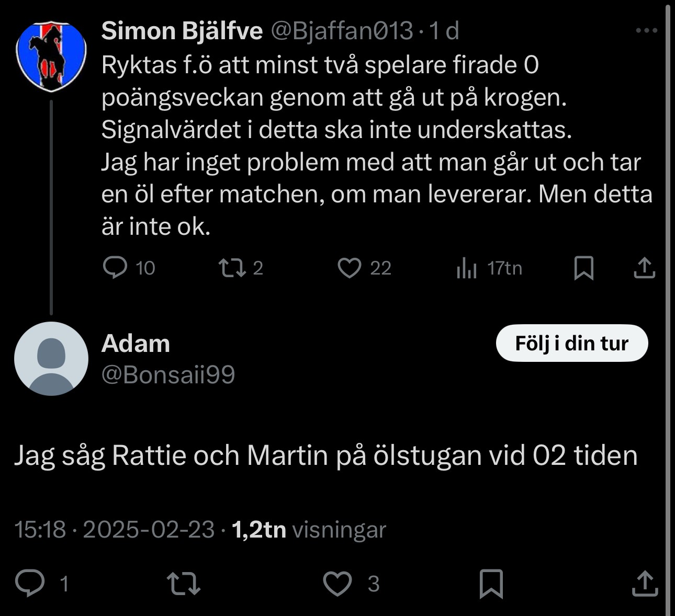The height and width of the screenshot is (616, 675).
Task: Click the 'Följ i din tur' button
Action: (571, 343)
